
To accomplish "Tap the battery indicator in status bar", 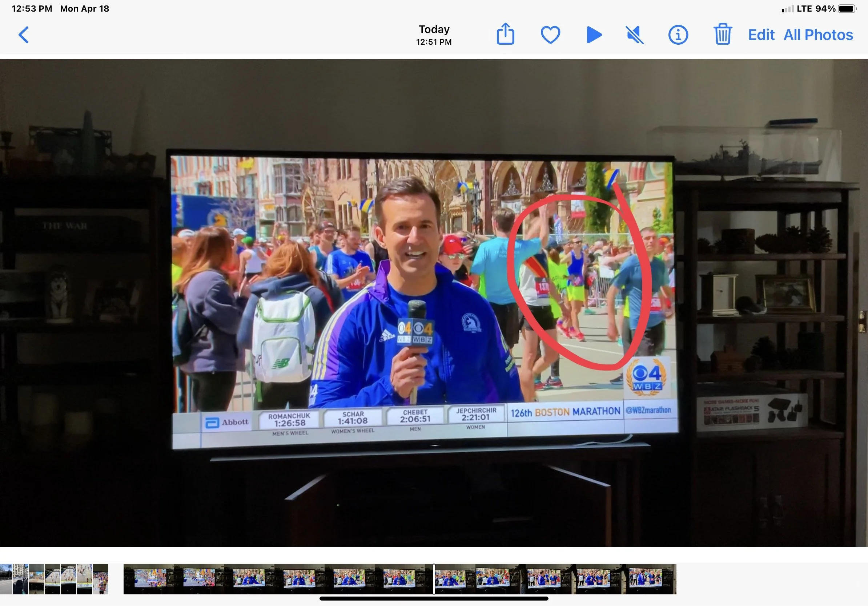I will (x=847, y=9).
